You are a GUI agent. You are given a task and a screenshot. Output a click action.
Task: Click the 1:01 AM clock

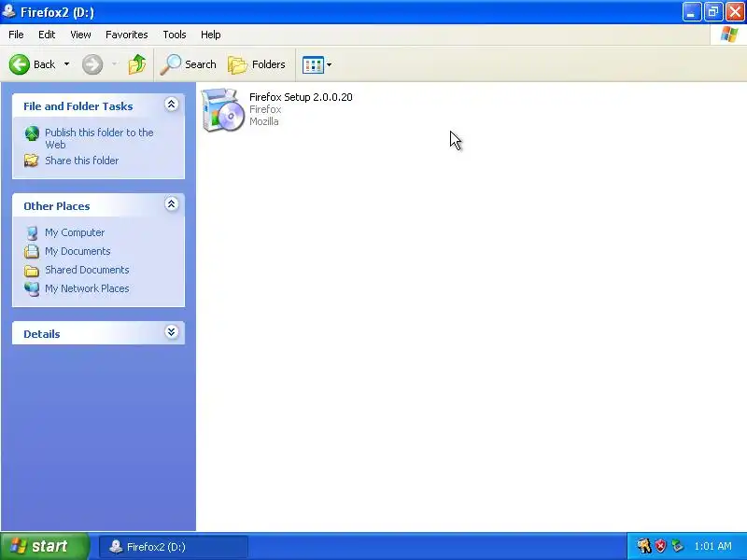point(712,546)
